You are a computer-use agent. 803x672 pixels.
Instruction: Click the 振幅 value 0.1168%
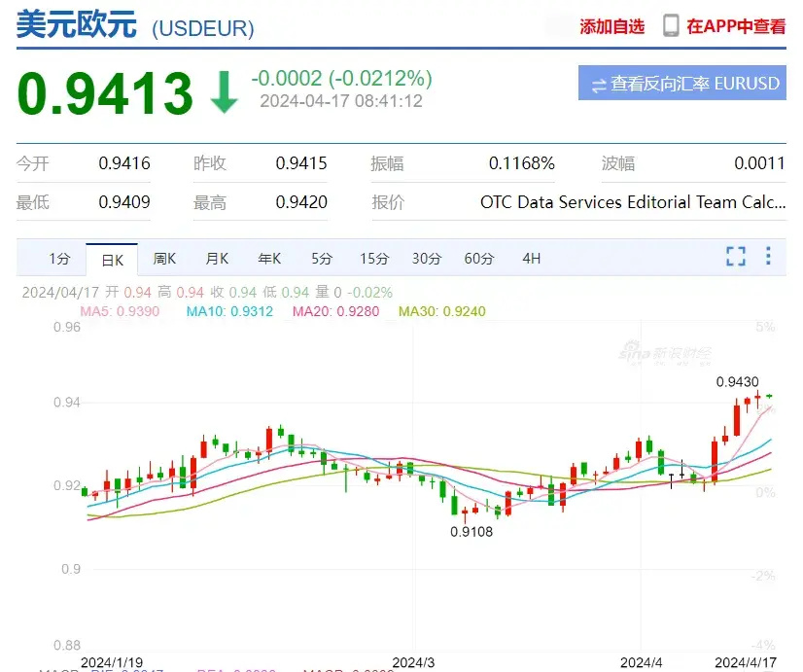[522, 163]
